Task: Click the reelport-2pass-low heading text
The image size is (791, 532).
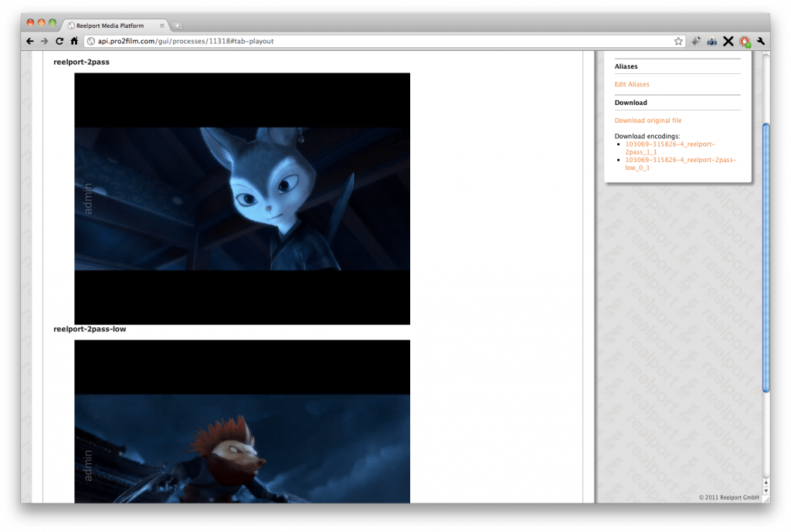Action: [x=90, y=329]
